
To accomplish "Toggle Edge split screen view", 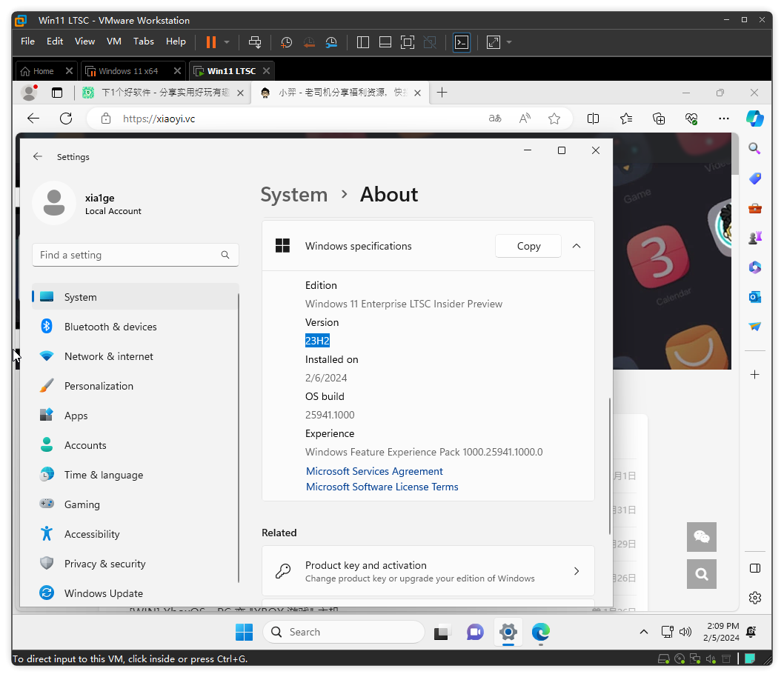I will click(x=594, y=119).
